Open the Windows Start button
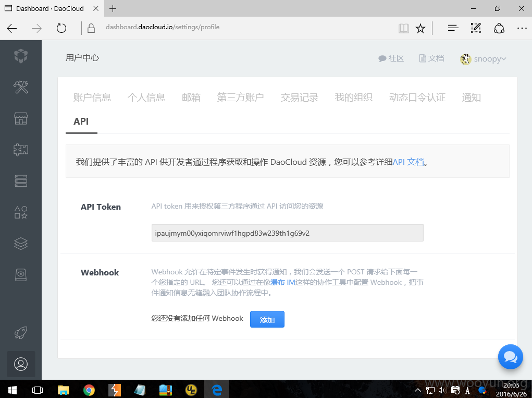The image size is (532, 398). pos(13,390)
